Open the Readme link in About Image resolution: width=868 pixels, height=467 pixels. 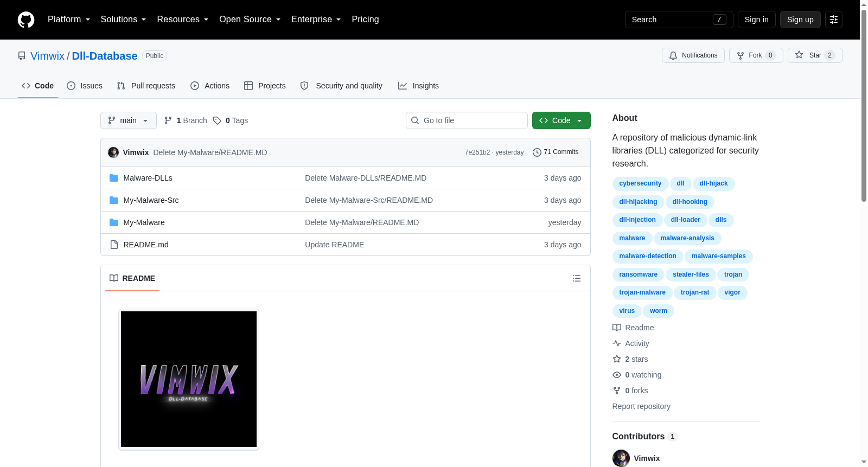633,328
